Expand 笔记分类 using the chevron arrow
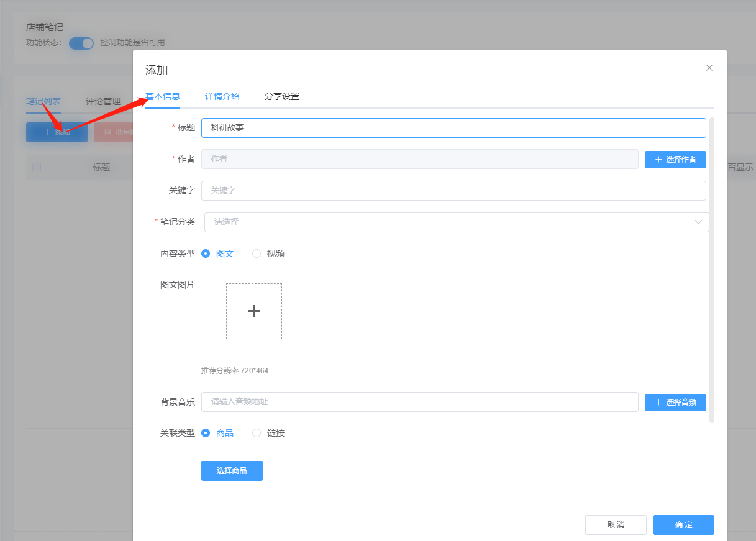Screen dimensions: 756x541 coord(698,222)
